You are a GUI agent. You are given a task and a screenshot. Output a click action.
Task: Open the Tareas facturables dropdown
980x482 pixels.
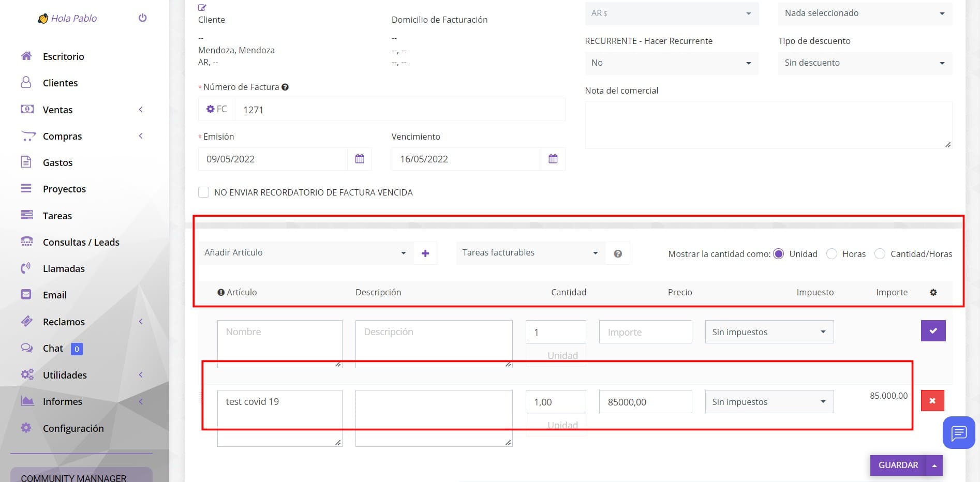click(530, 253)
